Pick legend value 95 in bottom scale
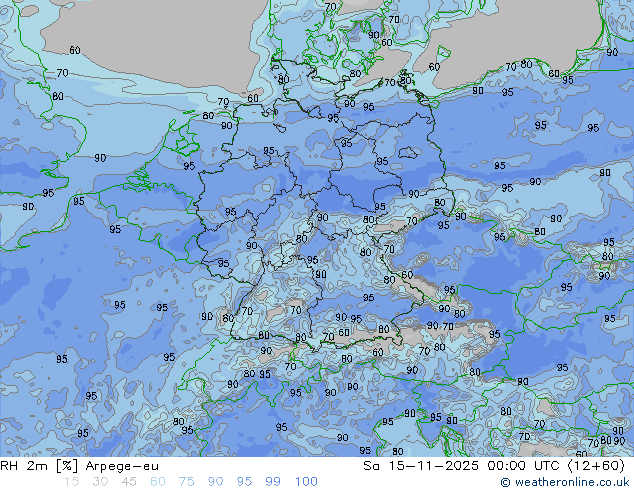634x490 pixels. (x=244, y=482)
